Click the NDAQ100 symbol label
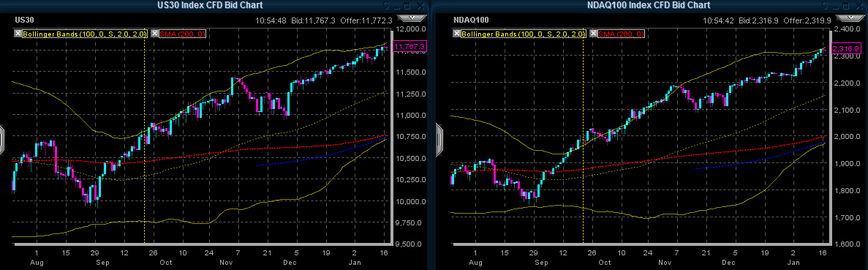 tap(470, 20)
